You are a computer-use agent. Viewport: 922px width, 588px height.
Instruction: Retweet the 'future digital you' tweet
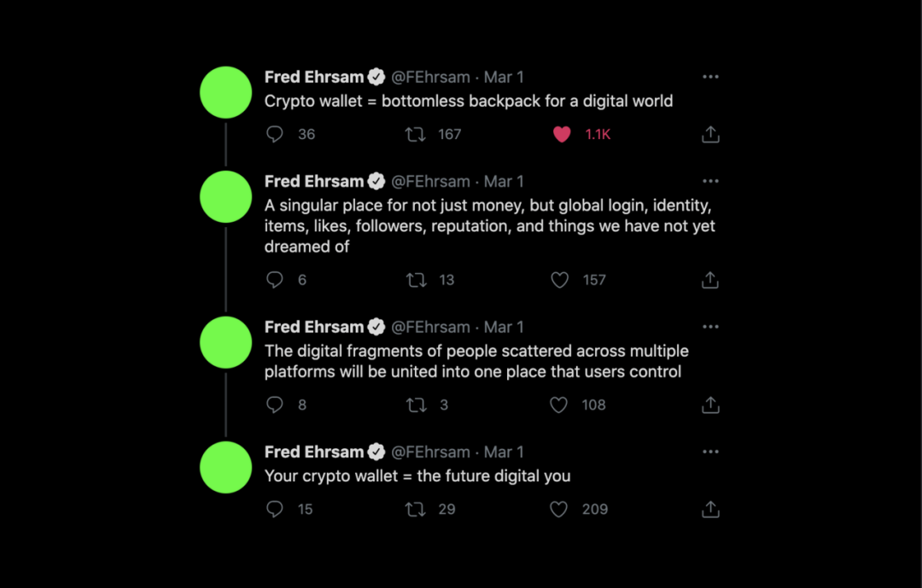[x=416, y=509]
